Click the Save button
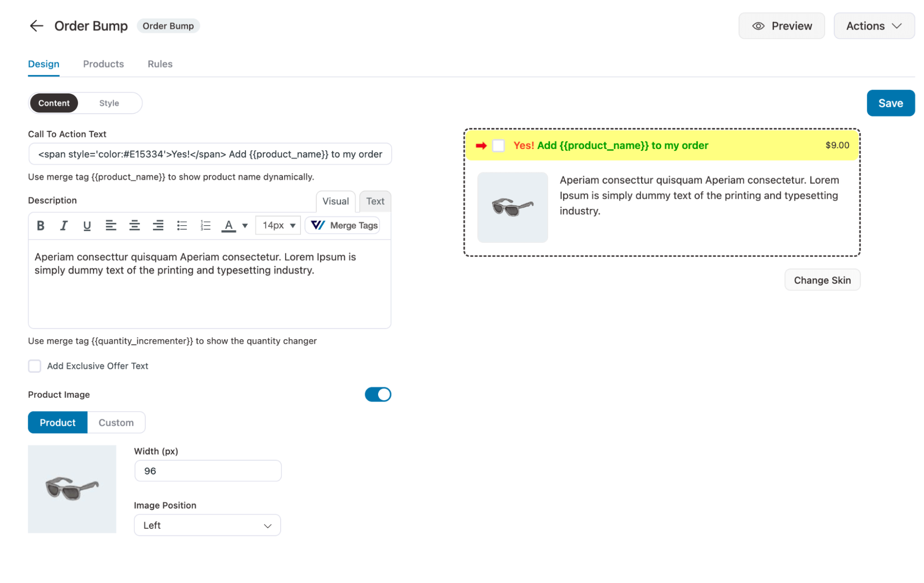Screen dimensions: 924x583 (891, 103)
